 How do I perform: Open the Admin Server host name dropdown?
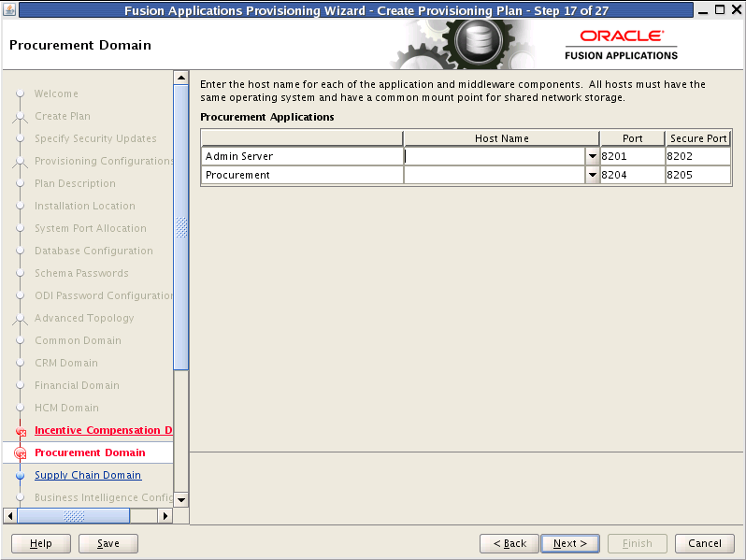593,156
